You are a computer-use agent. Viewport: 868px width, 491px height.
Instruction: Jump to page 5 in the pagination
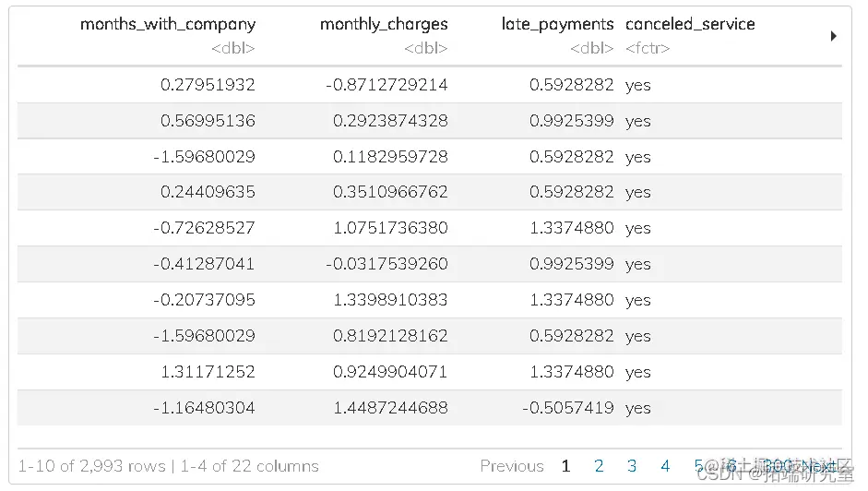pyautogui.click(x=698, y=466)
